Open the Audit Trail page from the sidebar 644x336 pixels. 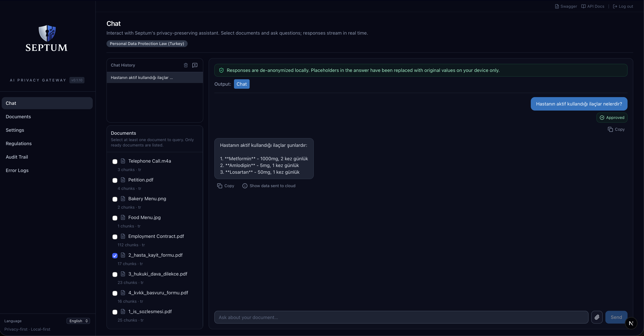[17, 157]
